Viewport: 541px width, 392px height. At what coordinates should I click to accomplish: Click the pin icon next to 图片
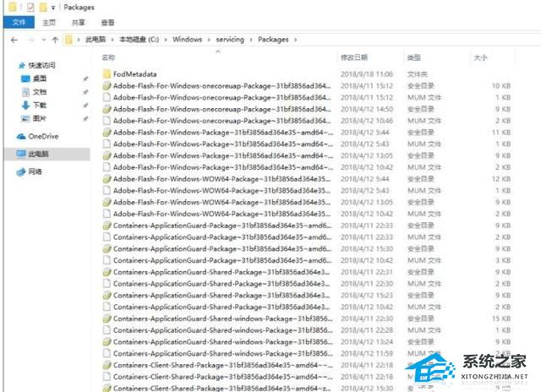(85, 118)
